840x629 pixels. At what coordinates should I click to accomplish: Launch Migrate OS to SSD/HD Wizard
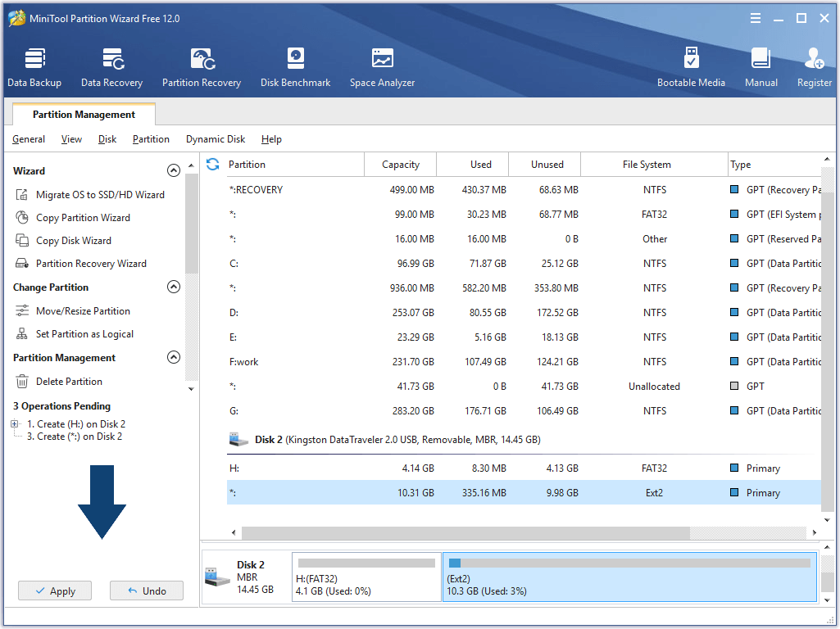(90, 195)
